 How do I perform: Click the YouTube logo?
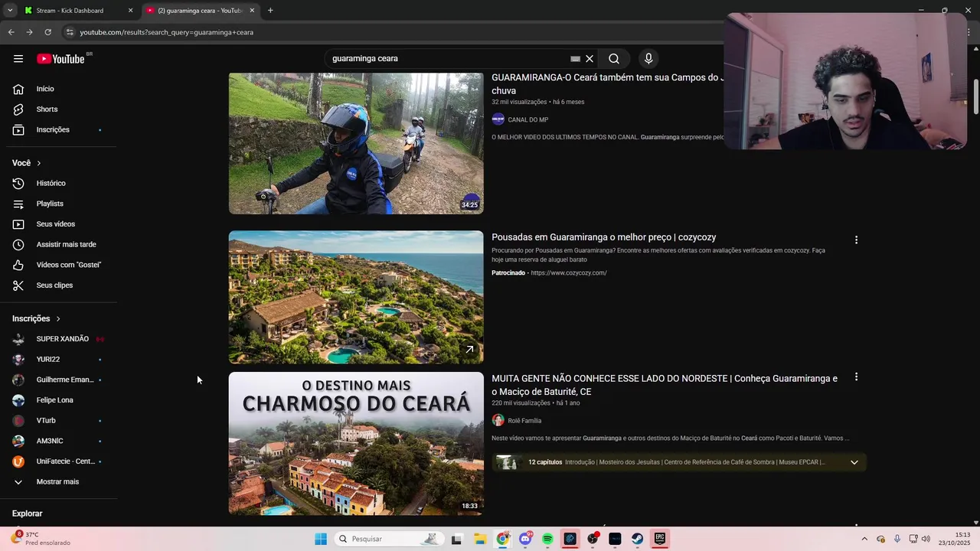coord(61,59)
